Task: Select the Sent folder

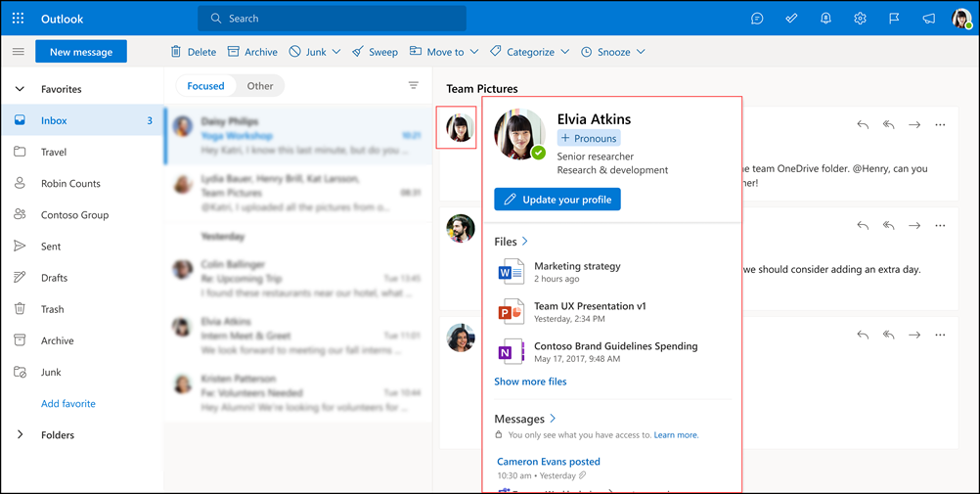Action: point(82,247)
